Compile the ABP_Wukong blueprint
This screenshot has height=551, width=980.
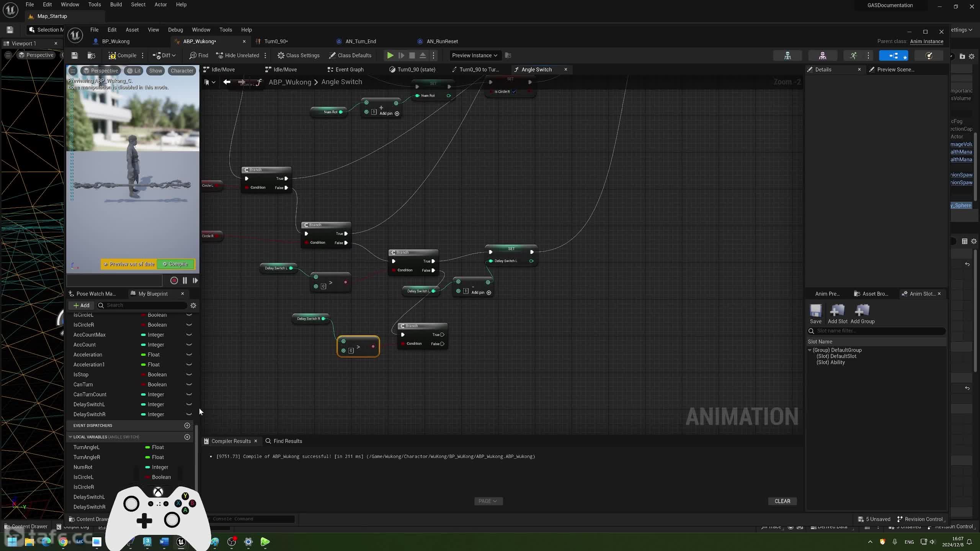point(122,55)
